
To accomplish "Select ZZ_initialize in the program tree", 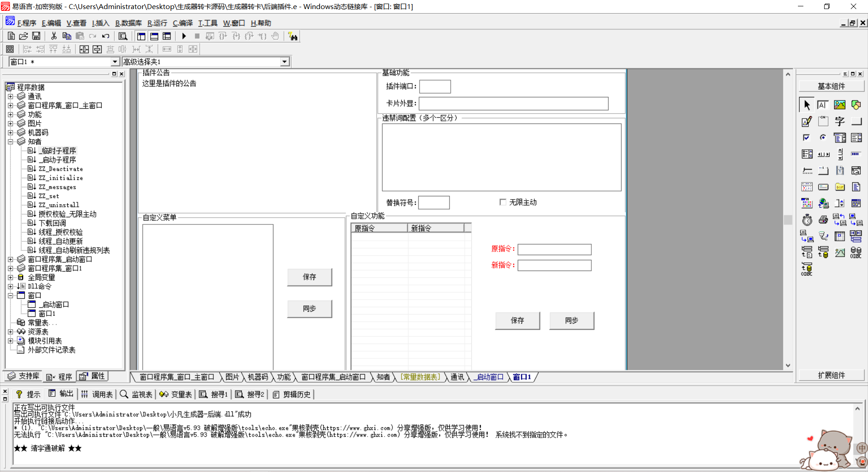I will (61, 178).
